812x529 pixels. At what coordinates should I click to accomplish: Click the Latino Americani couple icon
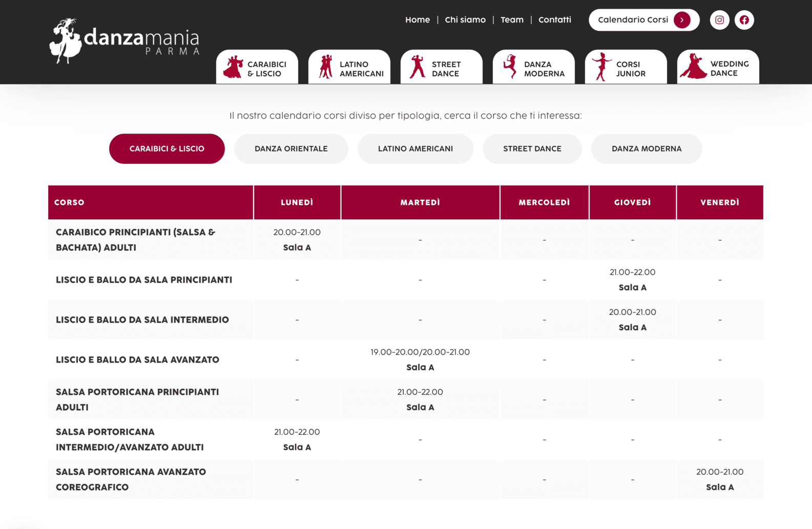pyautogui.click(x=326, y=67)
